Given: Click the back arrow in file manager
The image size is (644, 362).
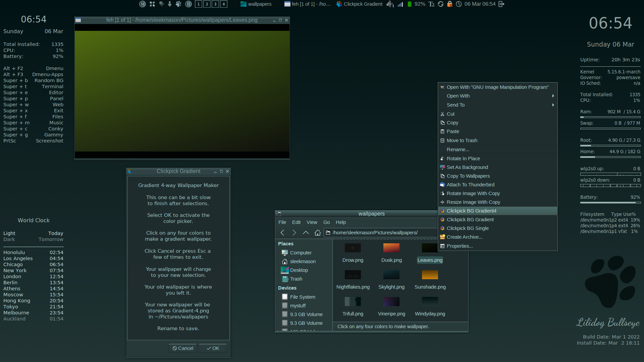Looking at the screenshot, I should [x=282, y=233].
